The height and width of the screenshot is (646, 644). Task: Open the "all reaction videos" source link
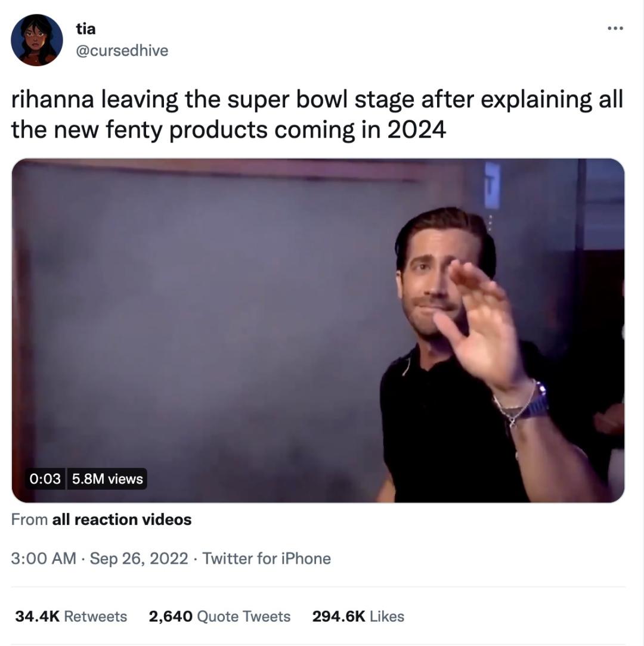(x=122, y=520)
